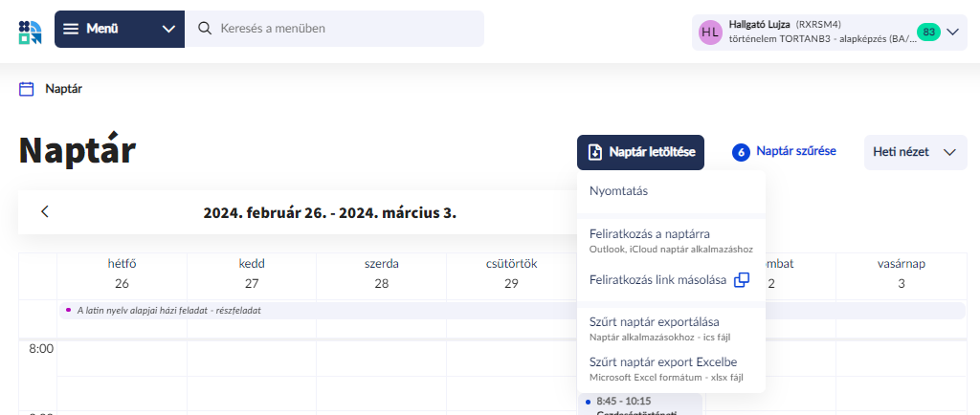Click the copy icon beside Feliratkozás link másolása
Screen dimensions: 980x415
point(742,280)
